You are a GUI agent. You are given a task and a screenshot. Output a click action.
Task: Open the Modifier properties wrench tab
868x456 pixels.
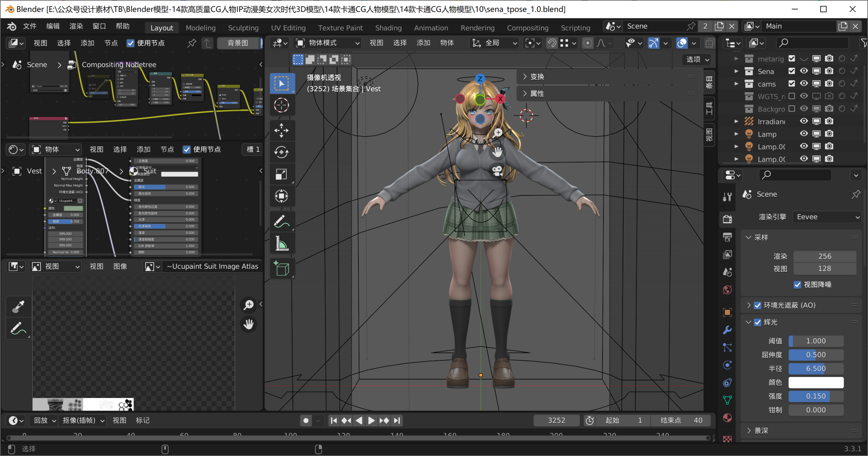(x=727, y=330)
